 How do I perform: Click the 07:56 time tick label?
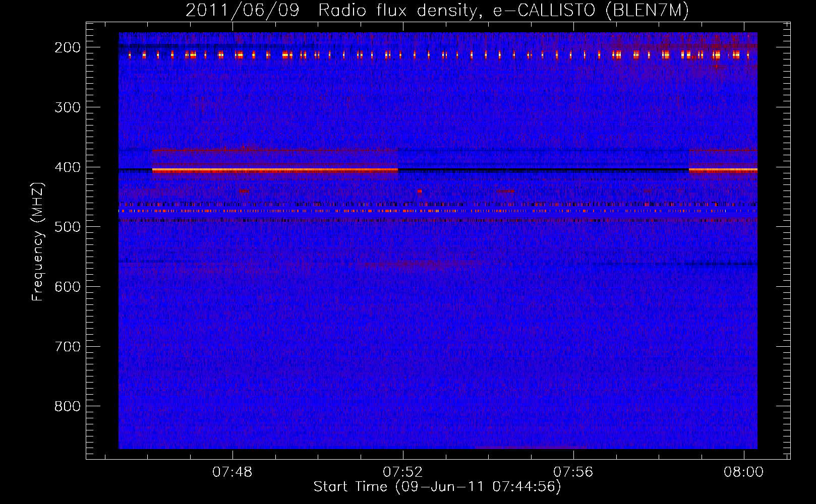pyautogui.click(x=573, y=472)
